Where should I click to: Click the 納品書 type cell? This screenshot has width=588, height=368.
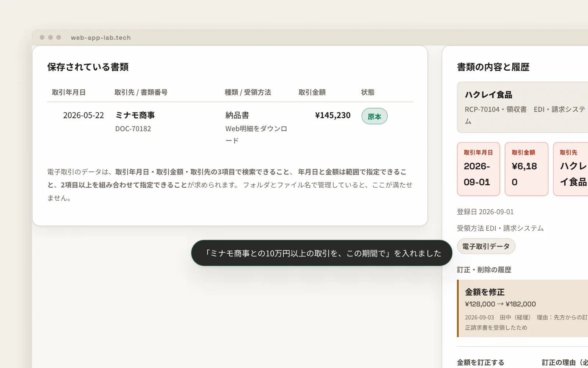pyautogui.click(x=237, y=115)
